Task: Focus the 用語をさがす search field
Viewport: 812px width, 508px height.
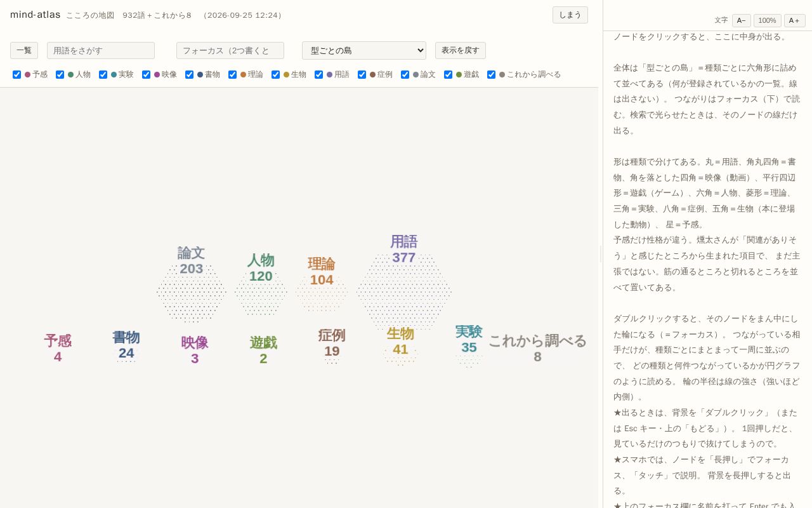Action: pos(101,51)
